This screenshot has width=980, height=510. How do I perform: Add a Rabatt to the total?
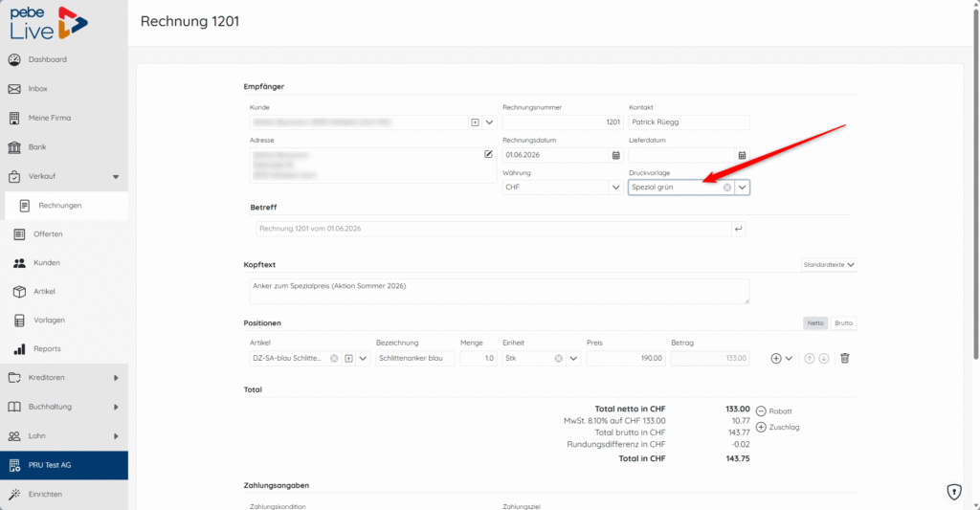(x=773, y=411)
